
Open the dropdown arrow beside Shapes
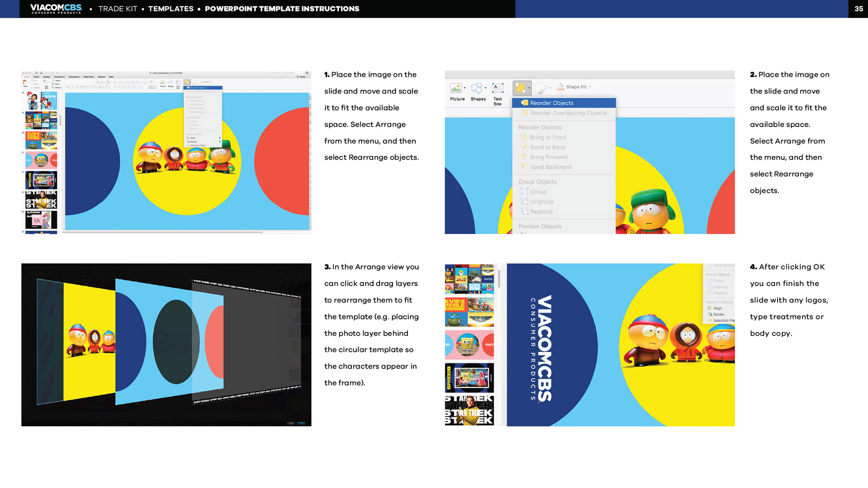pyautogui.click(x=486, y=88)
